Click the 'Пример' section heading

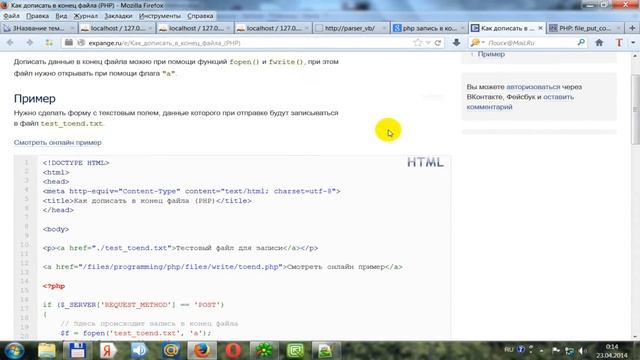[35, 98]
